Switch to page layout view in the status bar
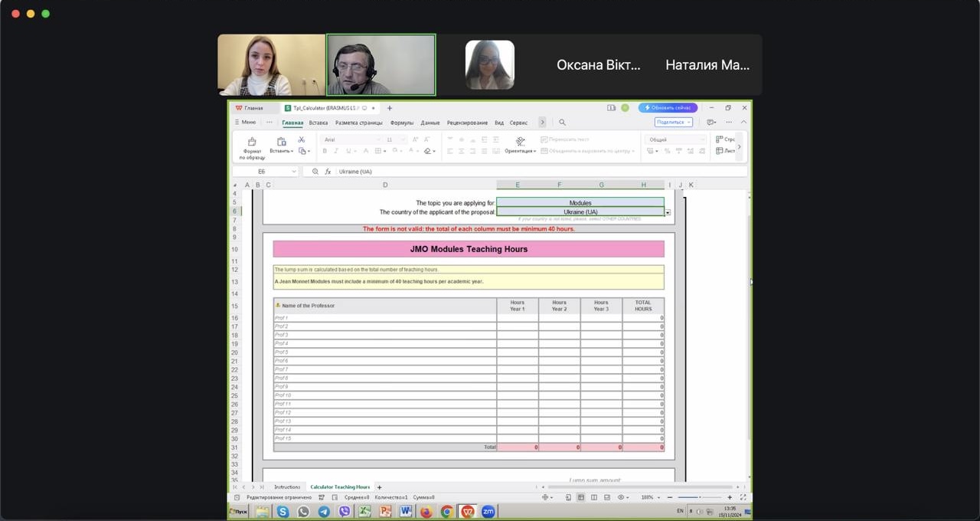Screen dimensions: 980x521 coord(594,497)
